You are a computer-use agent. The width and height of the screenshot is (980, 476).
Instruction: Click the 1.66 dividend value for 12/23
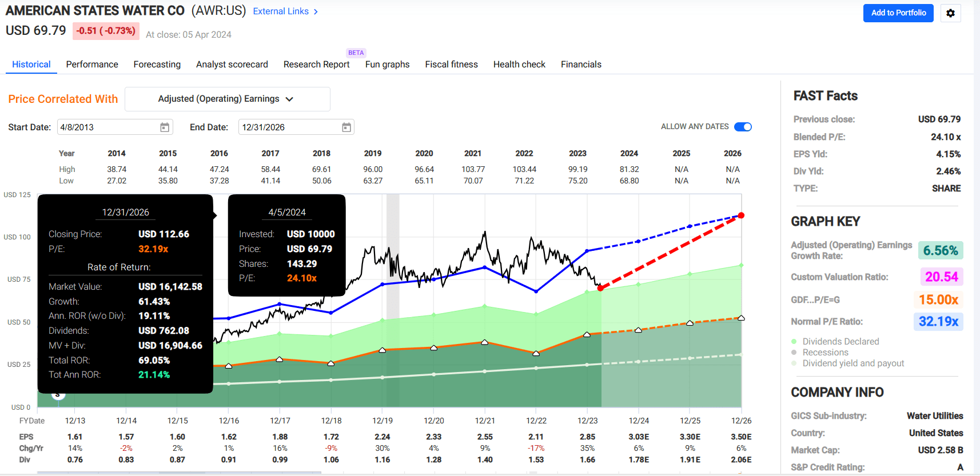pos(587,459)
